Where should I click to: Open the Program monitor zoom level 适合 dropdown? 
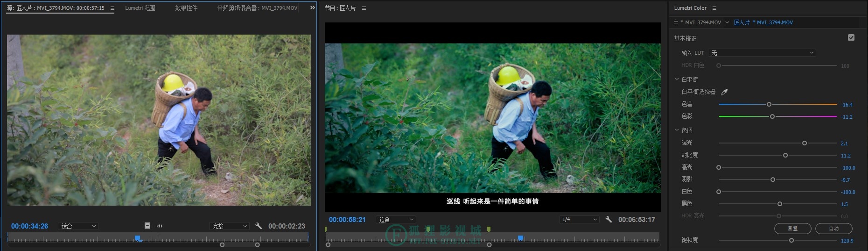[396, 219]
